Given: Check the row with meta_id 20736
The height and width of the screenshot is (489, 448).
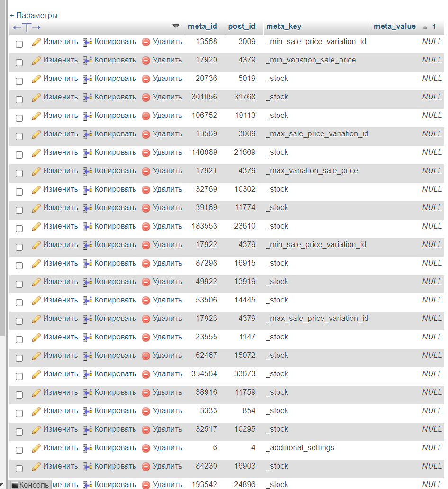Looking at the screenshot, I should coord(19,81).
